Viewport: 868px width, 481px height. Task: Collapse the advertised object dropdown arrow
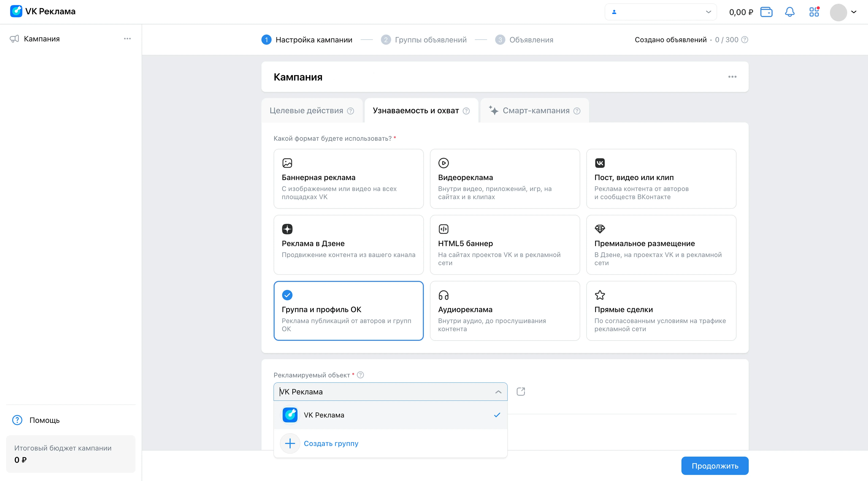[498, 392]
